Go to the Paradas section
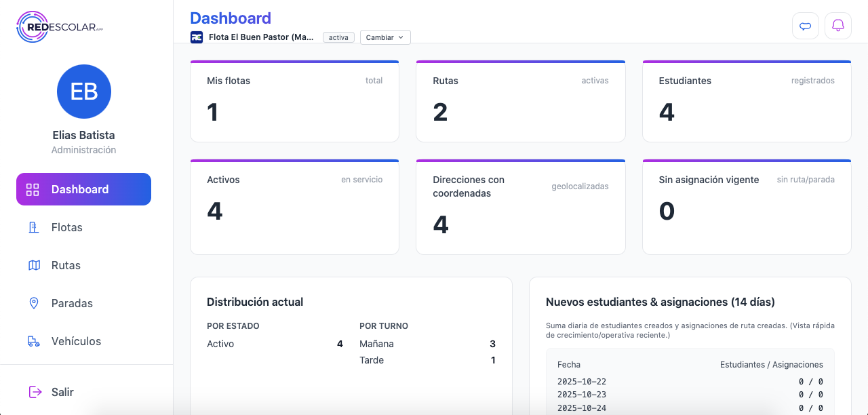This screenshot has width=868, height=415. pyautogui.click(x=72, y=303)
